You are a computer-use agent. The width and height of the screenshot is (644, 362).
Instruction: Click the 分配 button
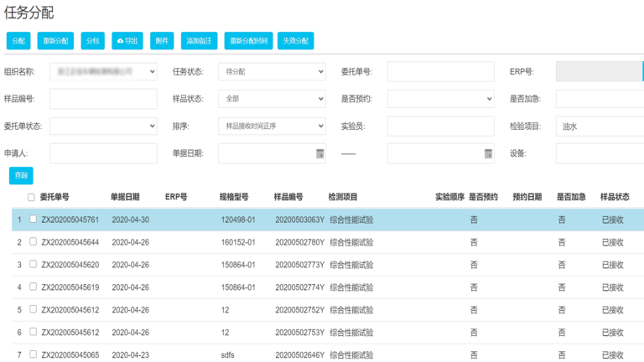tap(18, 40)
